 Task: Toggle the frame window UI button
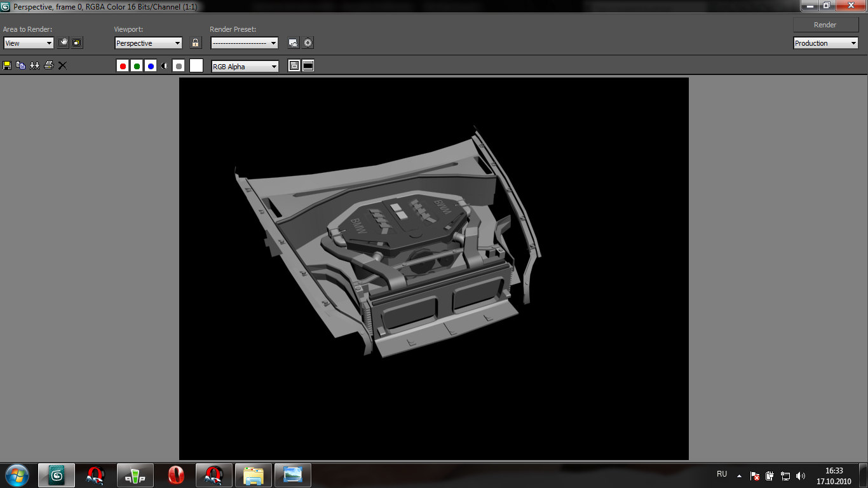pos(308,65)
